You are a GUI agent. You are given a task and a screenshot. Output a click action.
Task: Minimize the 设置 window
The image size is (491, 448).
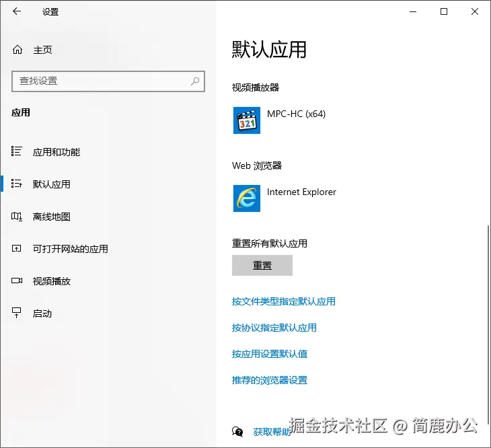(x=413, y=11)
